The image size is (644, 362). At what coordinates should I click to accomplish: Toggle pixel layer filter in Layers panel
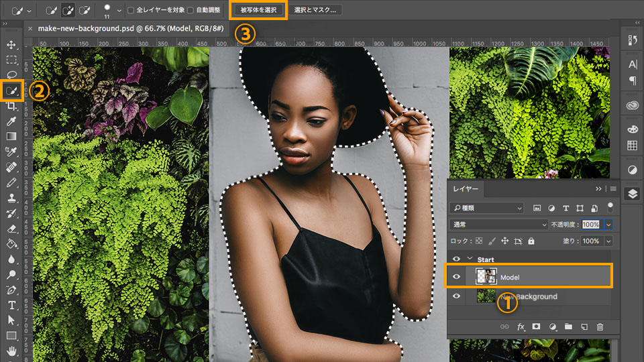pyautogui.click(x=537, y=208)
